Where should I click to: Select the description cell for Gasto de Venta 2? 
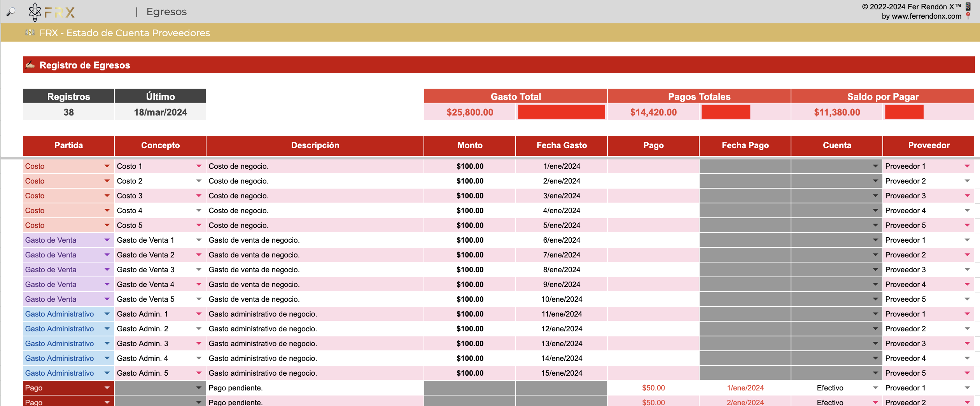point(315,255)
